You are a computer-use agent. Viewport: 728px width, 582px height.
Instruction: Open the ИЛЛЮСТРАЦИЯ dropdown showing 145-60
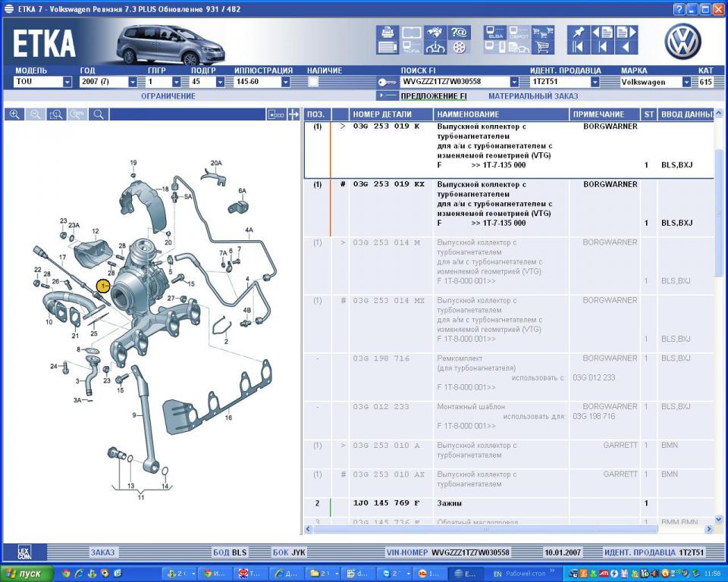(x=286, y=82)
